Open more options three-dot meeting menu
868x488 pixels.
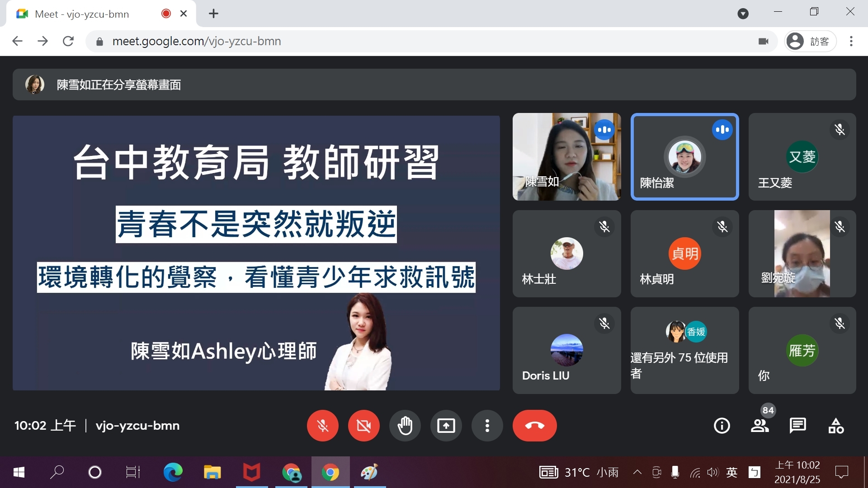pos(487,426)
